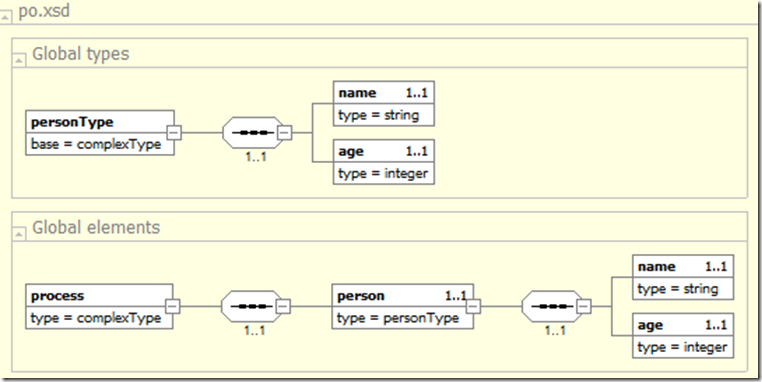Image resolution: width=762 pixels, height=382 pixels.
Task: Click the Global elements heading
Action: pos(96,227)
